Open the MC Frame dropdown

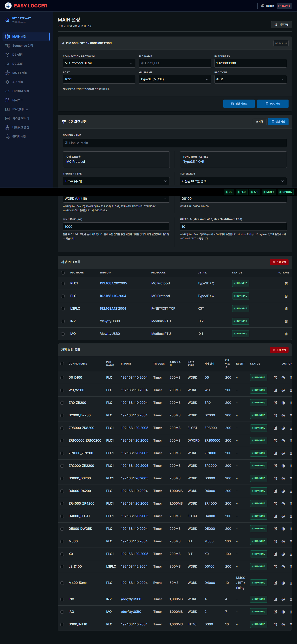175,79
